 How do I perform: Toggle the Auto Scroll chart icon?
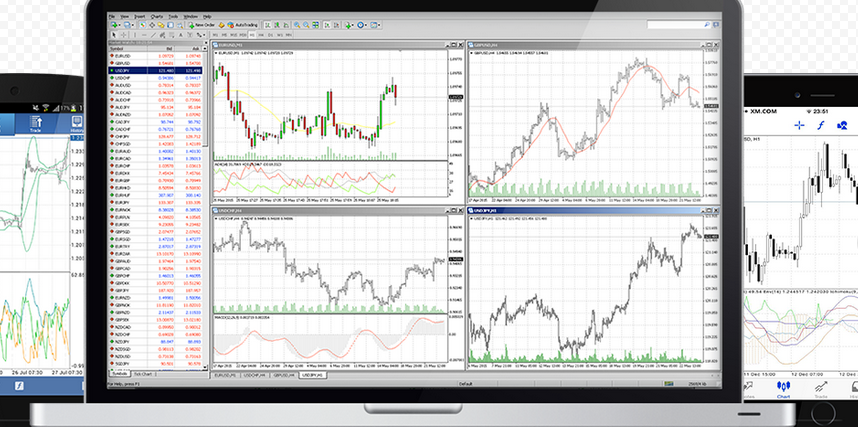click(327, 25)
